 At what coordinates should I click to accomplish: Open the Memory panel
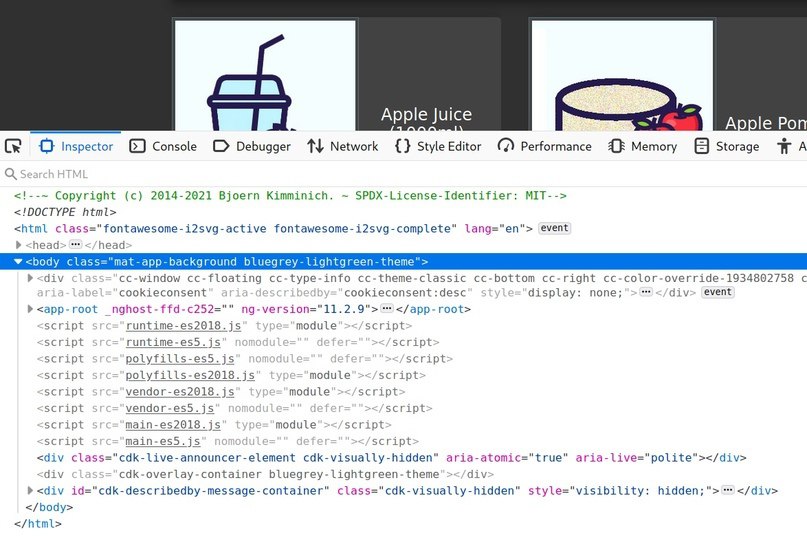pyautogui.click(x=643, y=146)
